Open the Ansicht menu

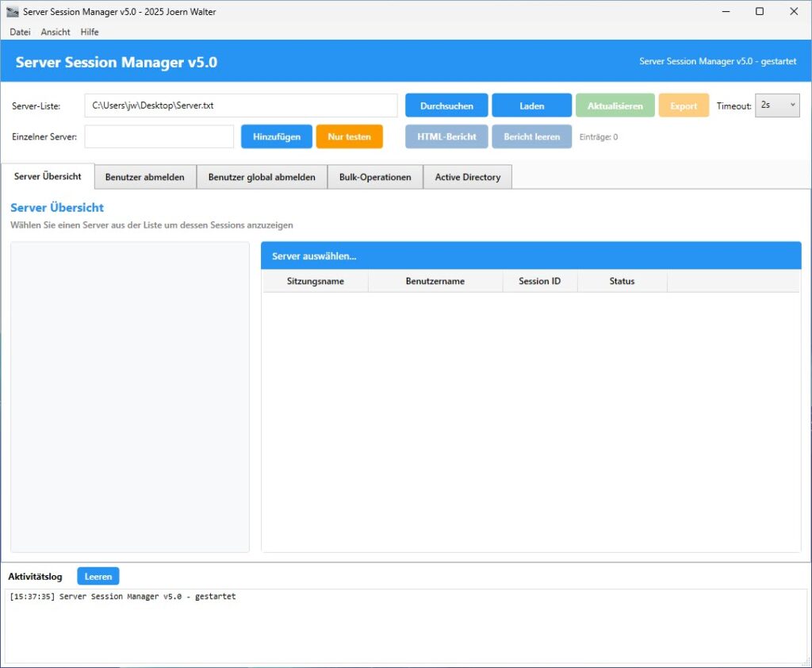55,32
